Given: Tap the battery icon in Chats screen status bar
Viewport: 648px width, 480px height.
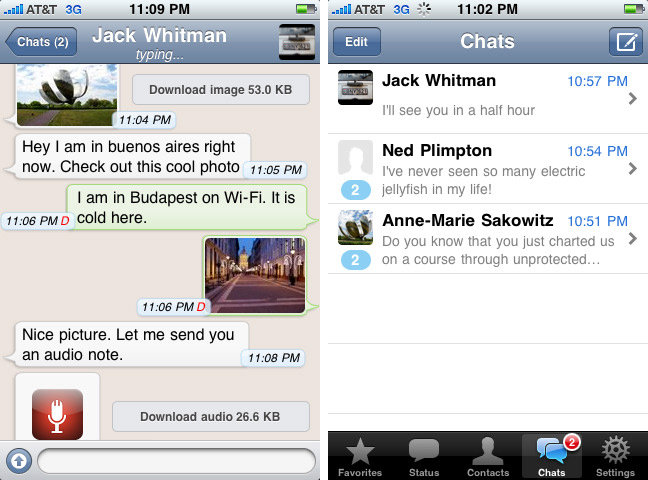Looking at the screenshot, I should (x=634, y=9).
